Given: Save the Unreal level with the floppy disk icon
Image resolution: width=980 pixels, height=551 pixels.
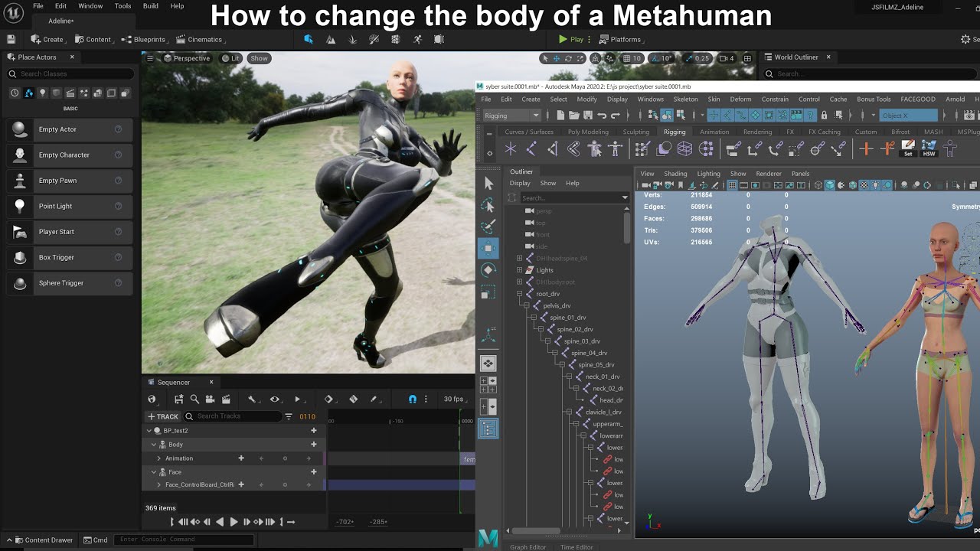Looking at the screenshot, I should click(11, 39).
